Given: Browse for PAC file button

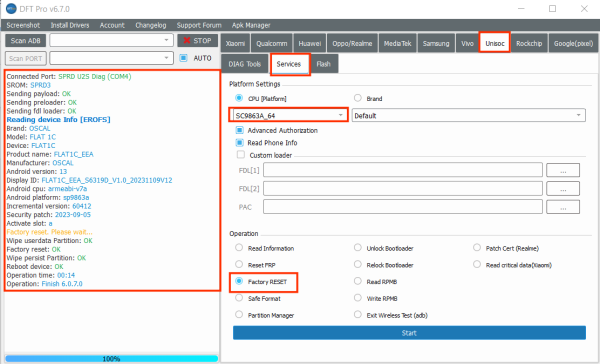Looking at the screenshot, I should [x=563, y=207].
